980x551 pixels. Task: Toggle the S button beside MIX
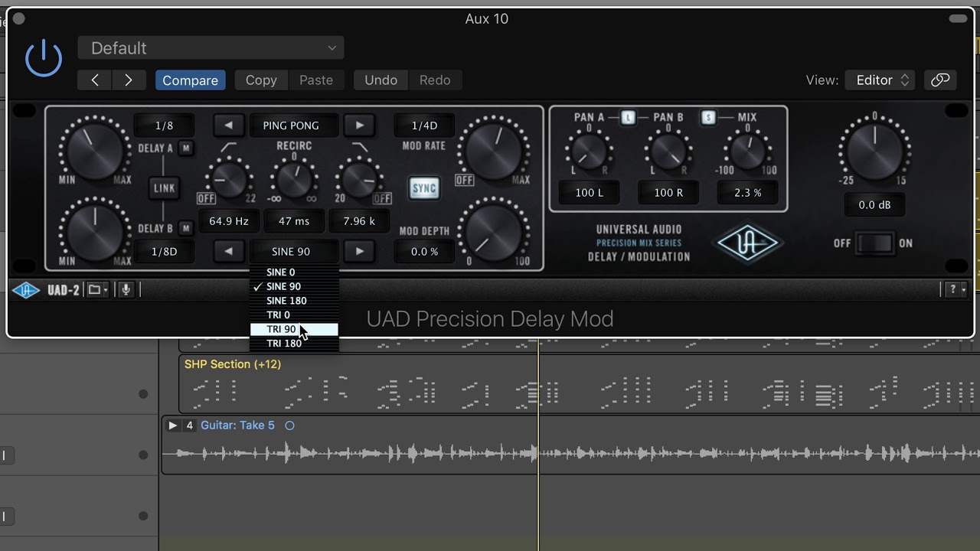(708, 118)
